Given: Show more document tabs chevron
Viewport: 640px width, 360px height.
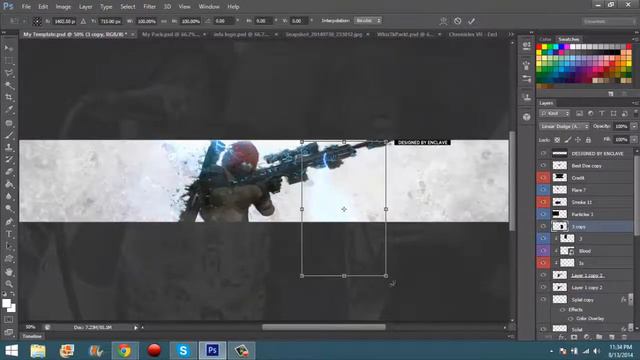Looking at the screenshot, I should coord(510,35).
